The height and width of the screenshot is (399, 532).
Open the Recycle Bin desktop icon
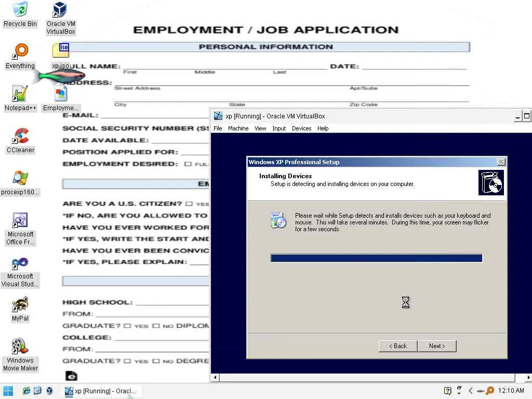click(20, 14)
